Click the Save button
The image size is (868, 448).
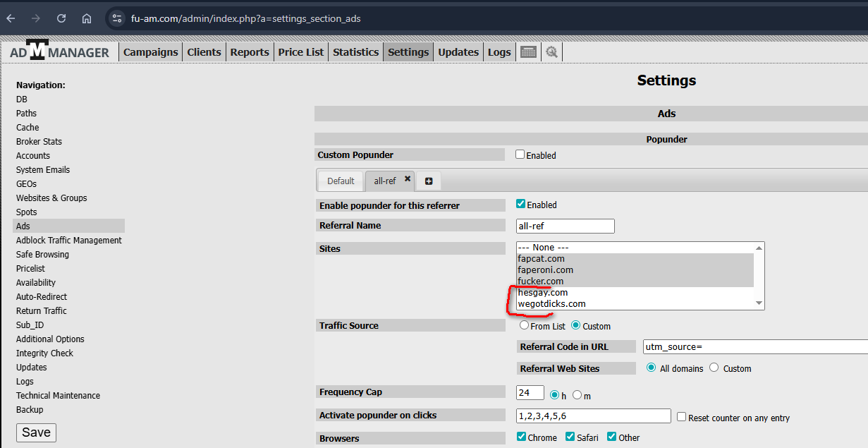pos(36,432)
